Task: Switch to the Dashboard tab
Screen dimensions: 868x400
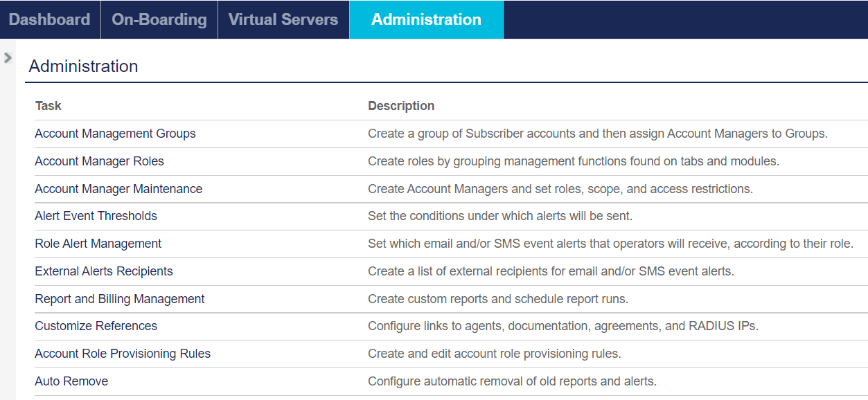Action: [x=49, y=19]
